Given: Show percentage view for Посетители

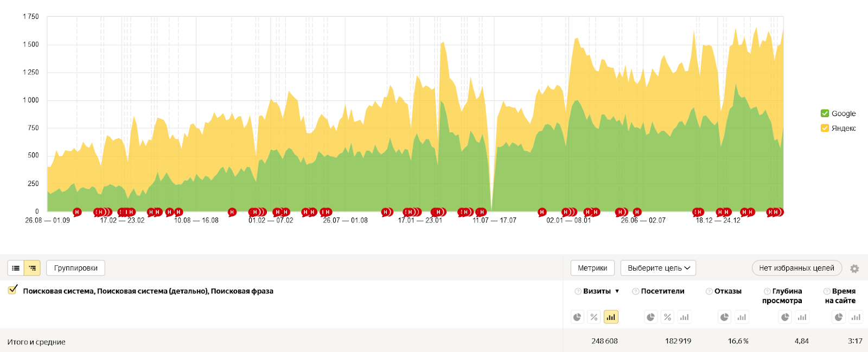Looking at the screenshot, I should click(x=668, y=317).
